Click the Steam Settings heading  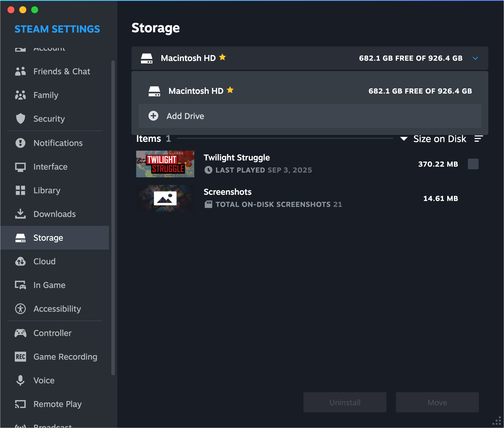(57, 29)
